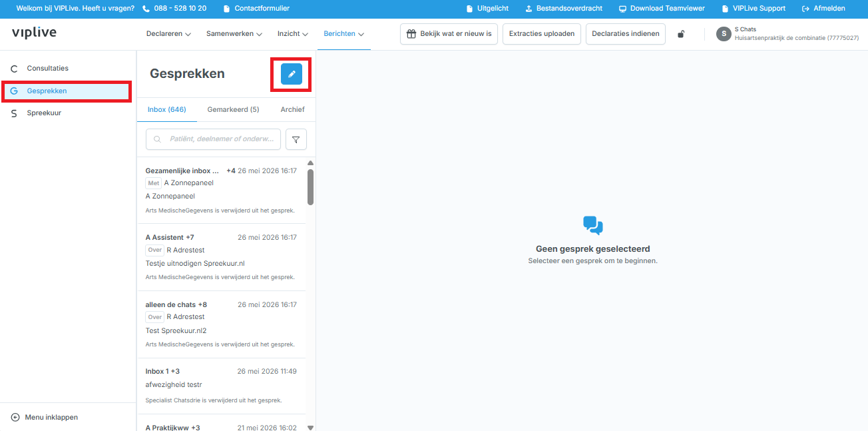
Task: Click the Afmelden logout link
Action: (x=823, y=9)
